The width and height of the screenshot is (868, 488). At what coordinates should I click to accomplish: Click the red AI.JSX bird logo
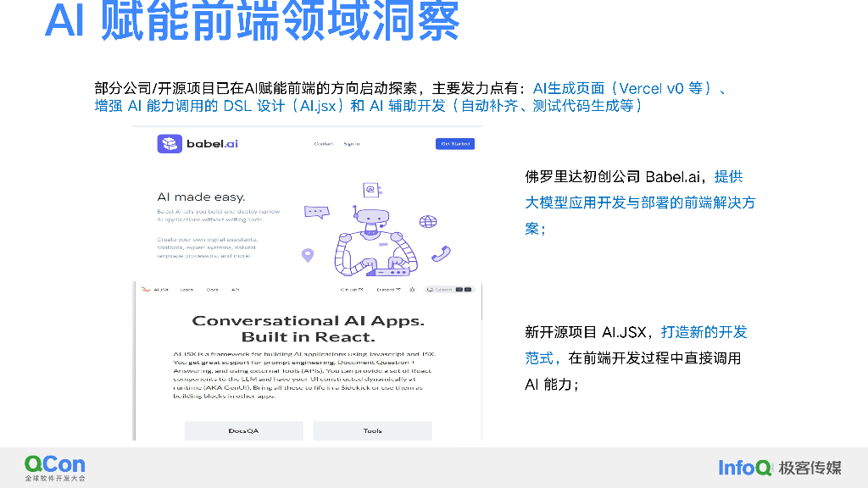[146, 290]
